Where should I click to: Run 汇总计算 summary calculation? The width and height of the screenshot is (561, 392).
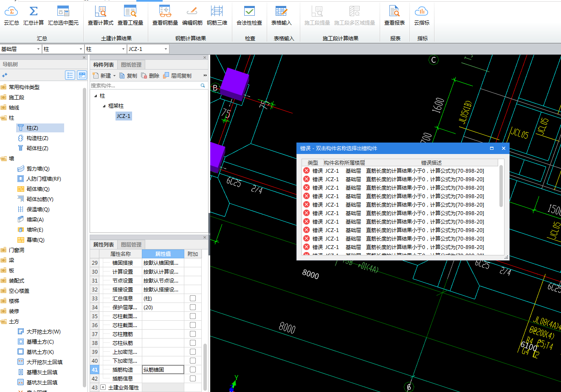[34, 16]
